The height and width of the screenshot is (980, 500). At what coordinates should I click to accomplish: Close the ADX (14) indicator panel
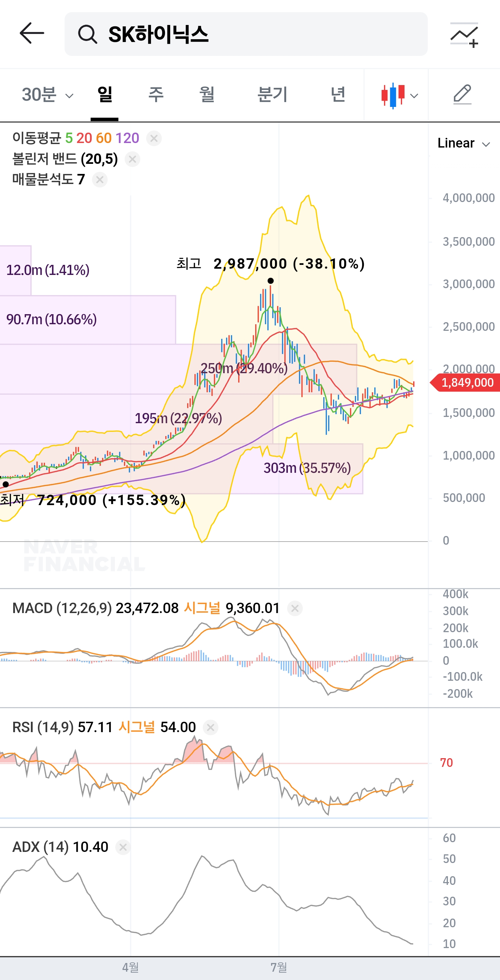(x=123, y=847)
